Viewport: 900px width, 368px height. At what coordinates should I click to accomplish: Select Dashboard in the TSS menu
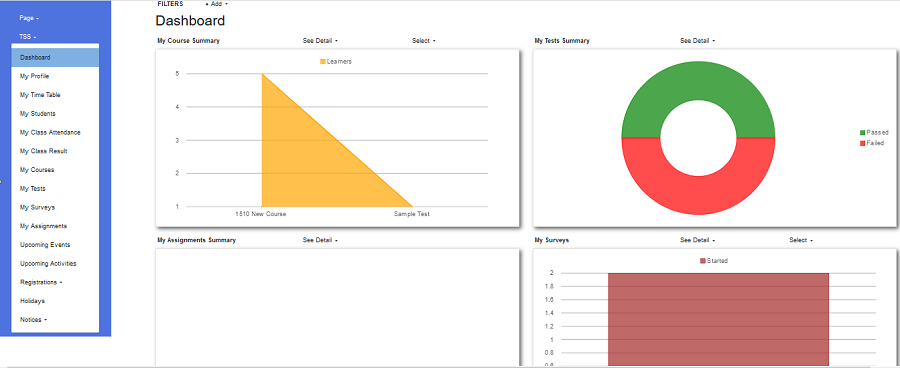55,57
